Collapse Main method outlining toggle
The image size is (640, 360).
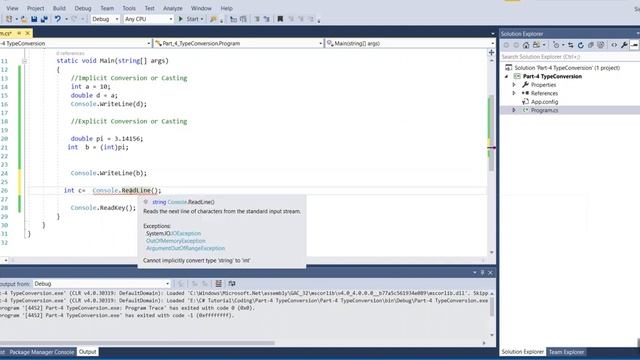(24, 61)
